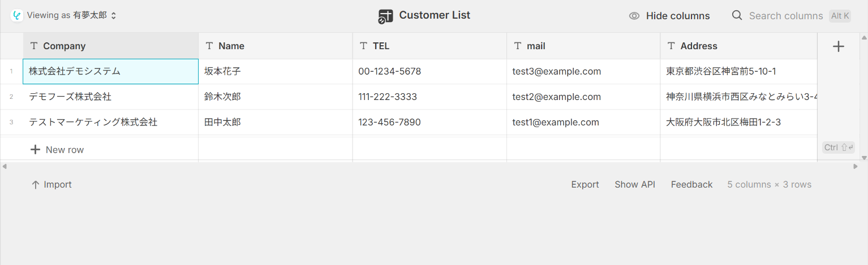Click the avatar icon beside Viewing as

(17, 16)
